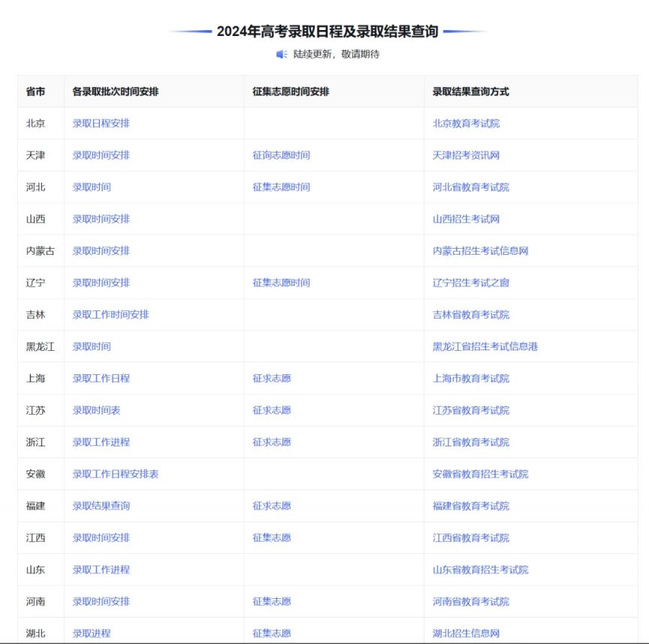
Task: Open Zhejiang 录取工作进程 link
Action: pyautogui.click(x=101, y=443)
